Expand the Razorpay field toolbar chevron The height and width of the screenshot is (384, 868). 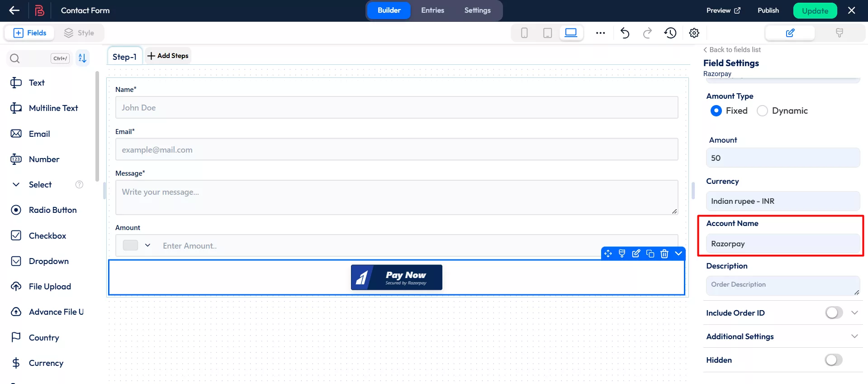click(x=678, y=254)
